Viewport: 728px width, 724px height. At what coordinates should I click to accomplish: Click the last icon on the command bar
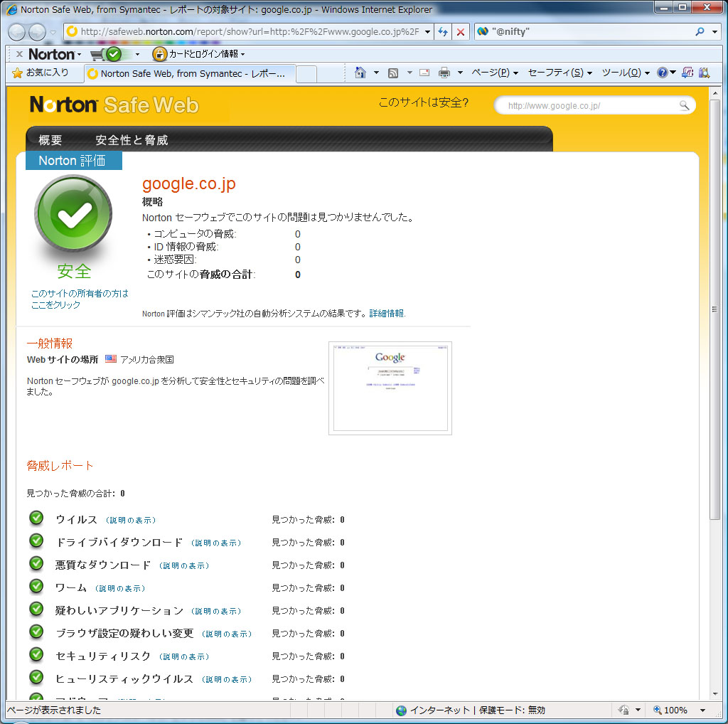pos(705,73)
